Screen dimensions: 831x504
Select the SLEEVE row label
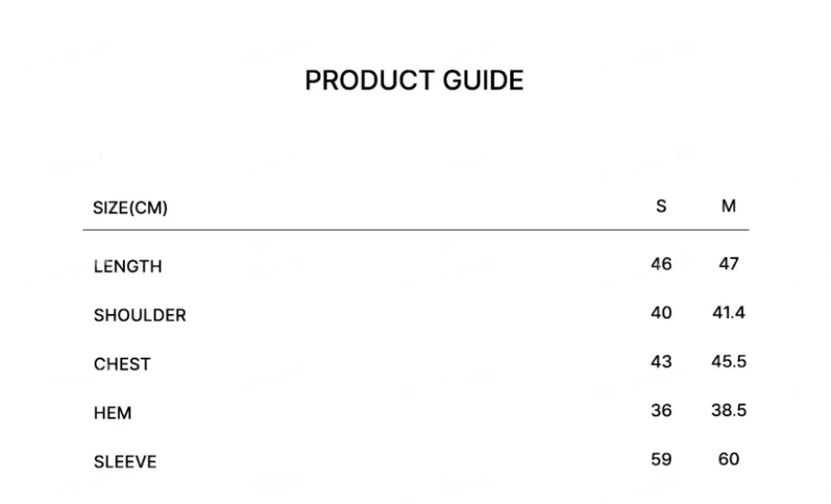[125, 462]
